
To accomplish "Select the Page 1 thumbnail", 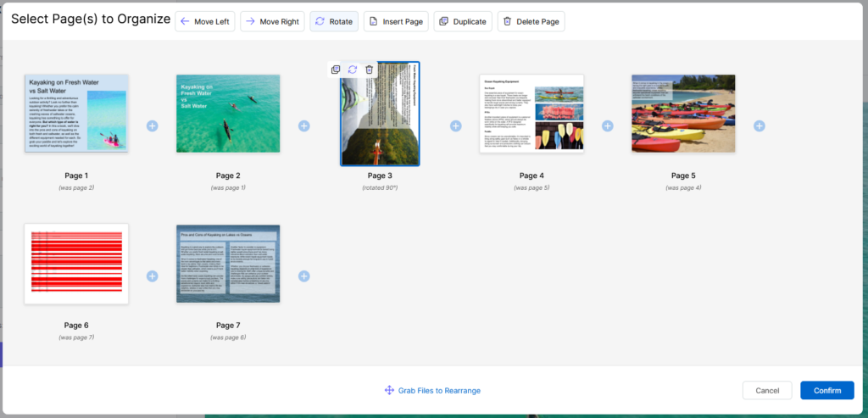I will point(76,114).
